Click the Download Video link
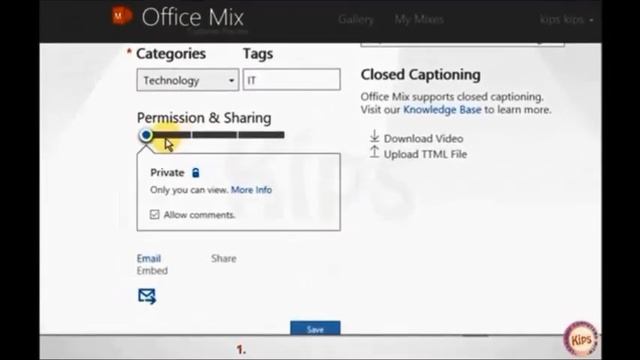 (423, 139)
